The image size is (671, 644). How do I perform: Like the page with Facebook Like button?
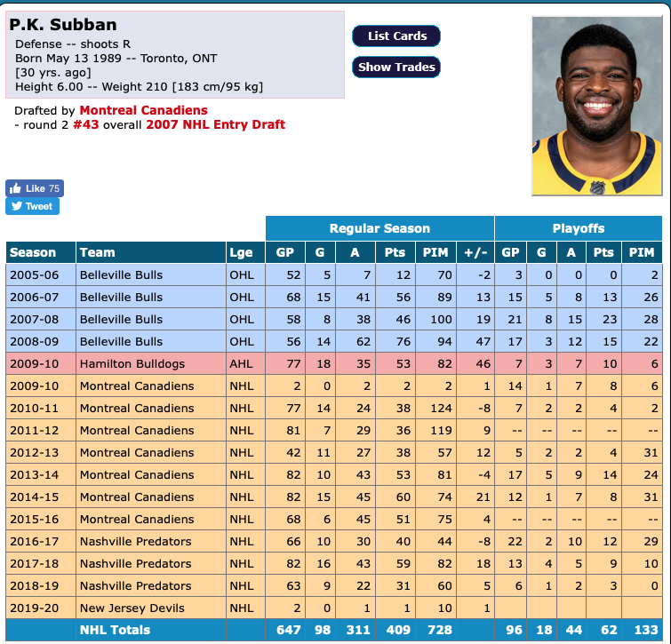click(35, 188)
